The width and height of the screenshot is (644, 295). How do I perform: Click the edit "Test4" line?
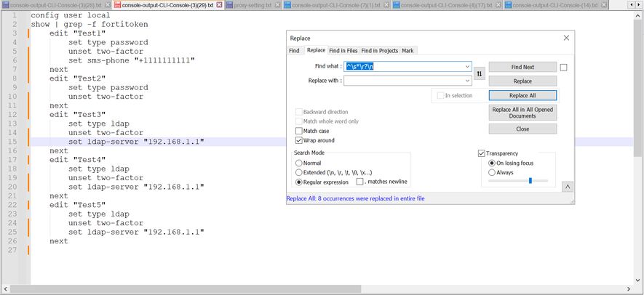point(78,160)
